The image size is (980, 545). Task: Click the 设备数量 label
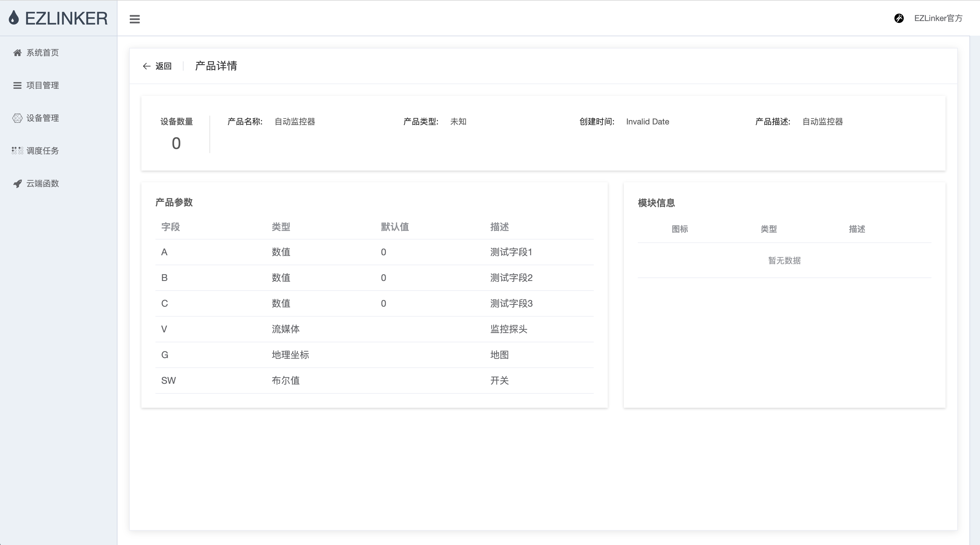[x=176, y=122]
